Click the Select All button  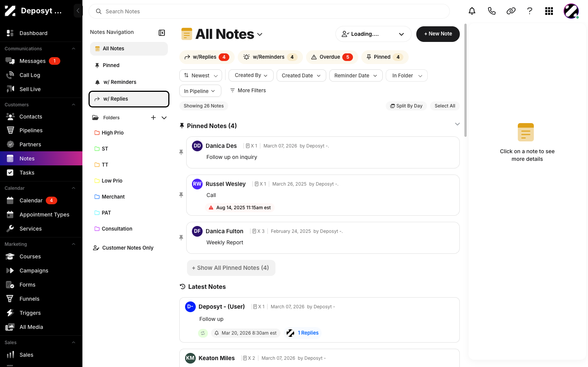445,106
